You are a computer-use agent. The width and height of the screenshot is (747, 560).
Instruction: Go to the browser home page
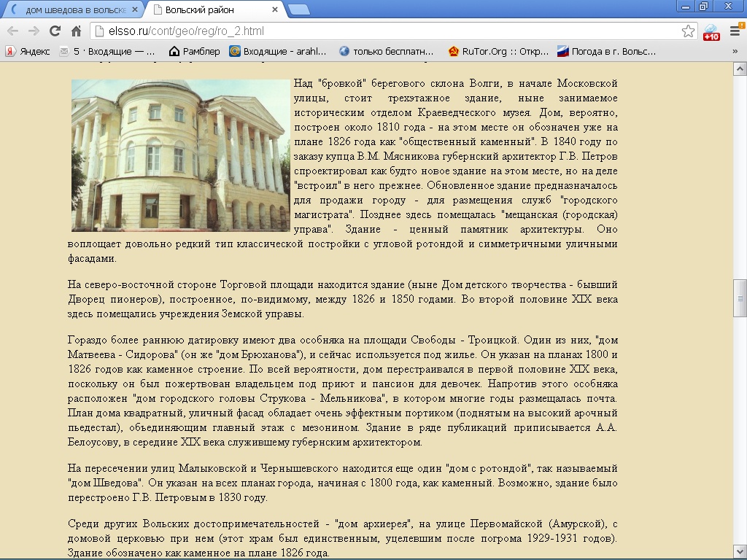(x=76, y=31)
